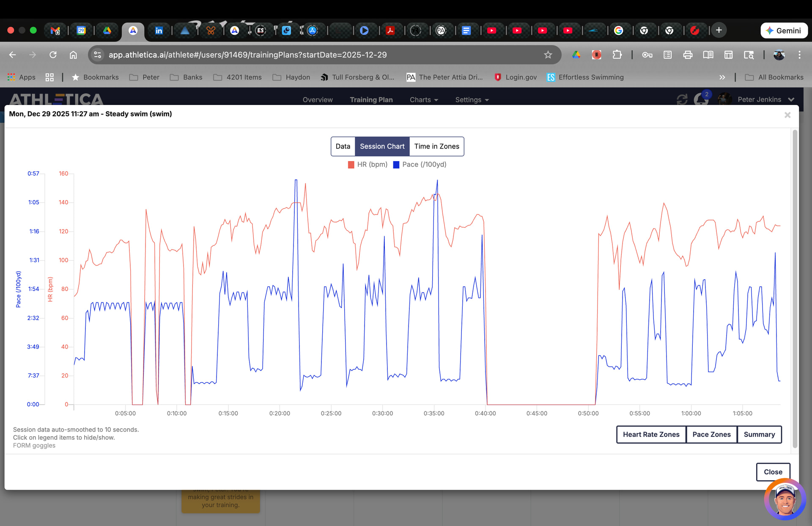The height and width of the screenshot is (526, 812).
Task: Open the browser extensions puzzle icon
Action: coord(617,55)
